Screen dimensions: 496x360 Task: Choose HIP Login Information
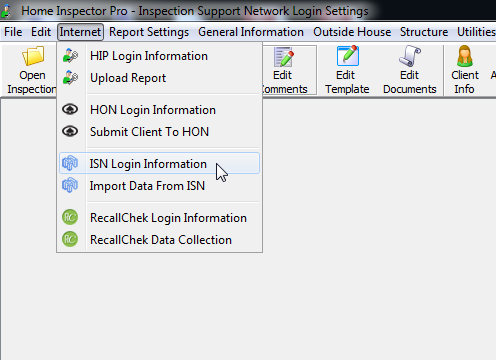pos(159,56)
